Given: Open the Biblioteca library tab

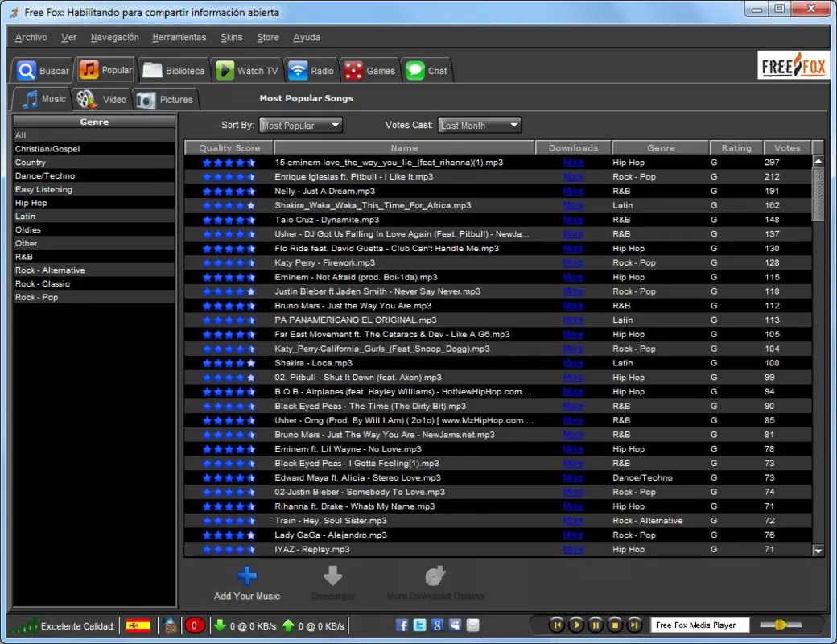Looking at the screenshot, I should [x=174, y=71].
